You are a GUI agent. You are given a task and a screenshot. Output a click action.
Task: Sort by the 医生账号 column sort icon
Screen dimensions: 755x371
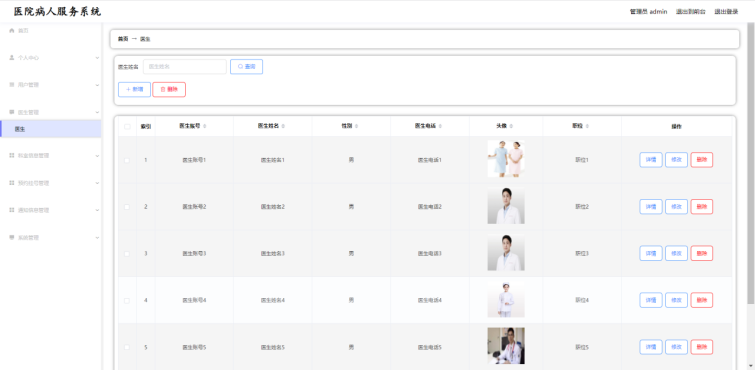tap(205, 127)
